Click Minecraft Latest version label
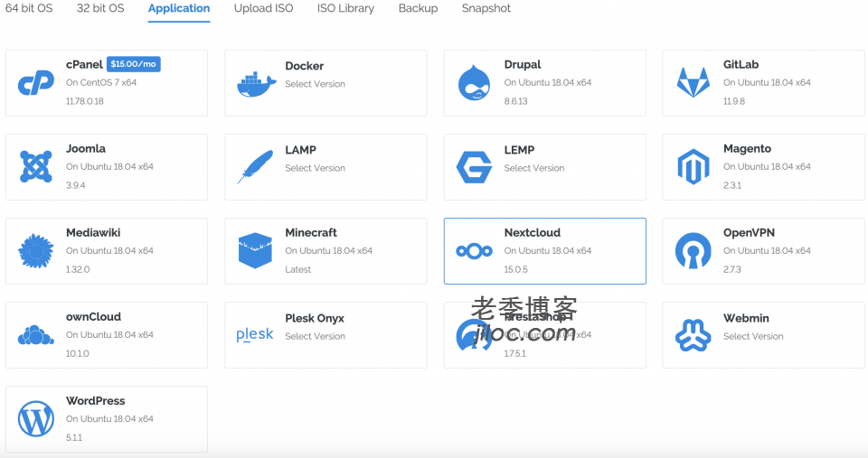The width and height of the screenshot is (868, 458). (x=297, y=269)
